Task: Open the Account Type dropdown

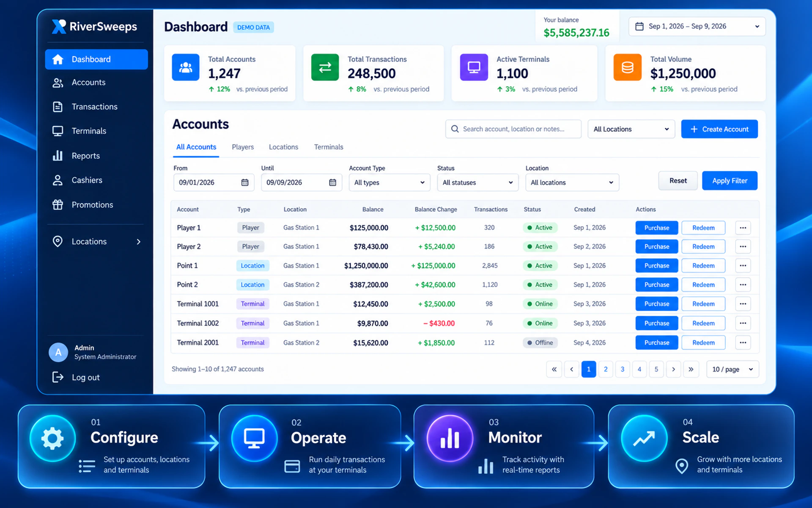Action: (x=390, y=182)
